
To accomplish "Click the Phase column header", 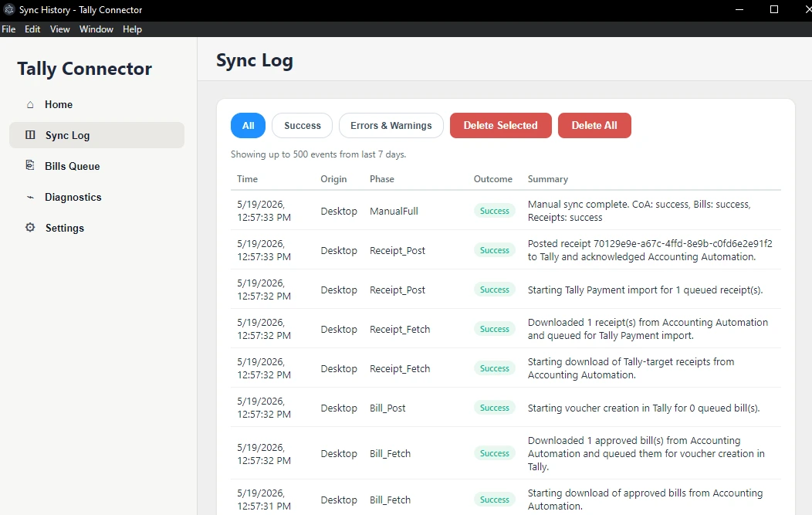I will [381, 179].
